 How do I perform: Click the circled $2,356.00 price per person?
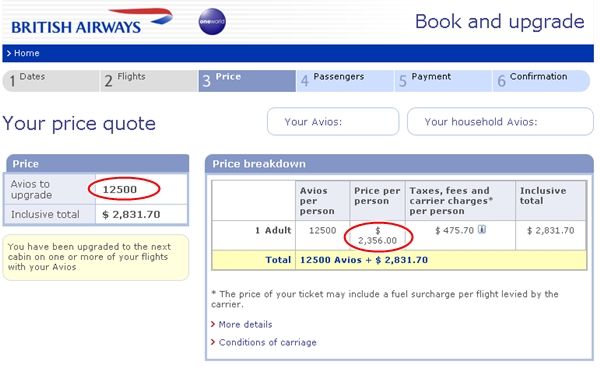378,236
